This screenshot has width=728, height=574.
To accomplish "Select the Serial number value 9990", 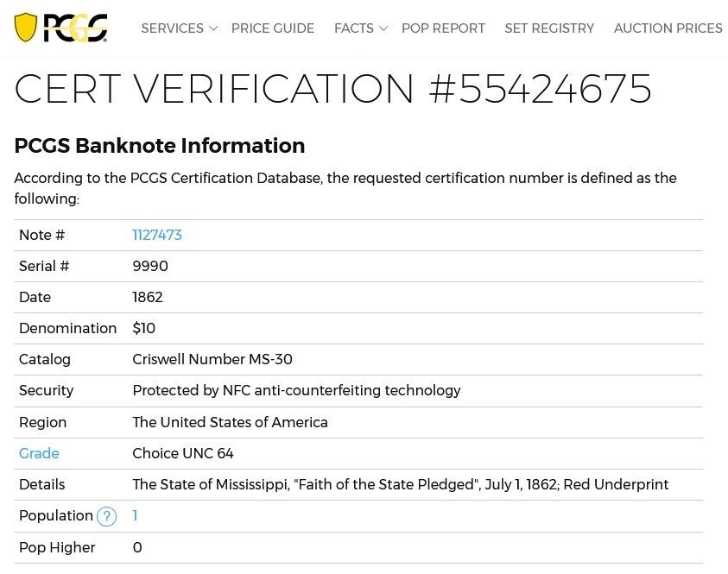I will point(150,266).
